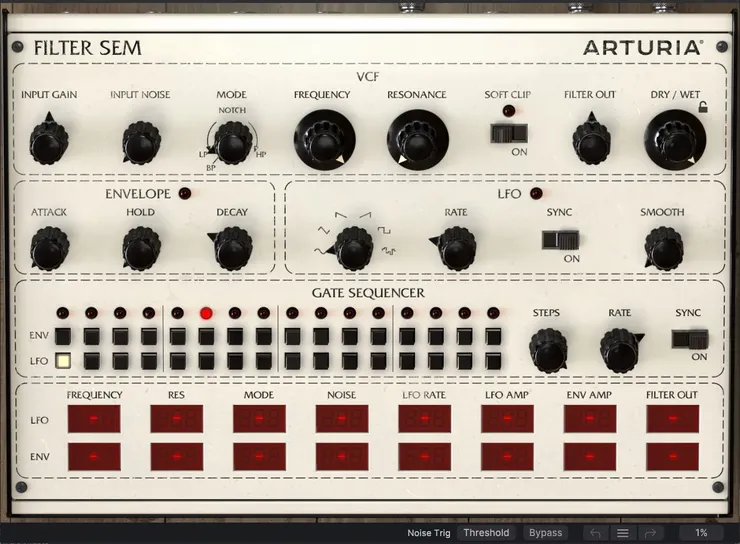Click the Gate Sequencer Steps knob
This screenshot has width=740, height=544.
click(548, 351)
